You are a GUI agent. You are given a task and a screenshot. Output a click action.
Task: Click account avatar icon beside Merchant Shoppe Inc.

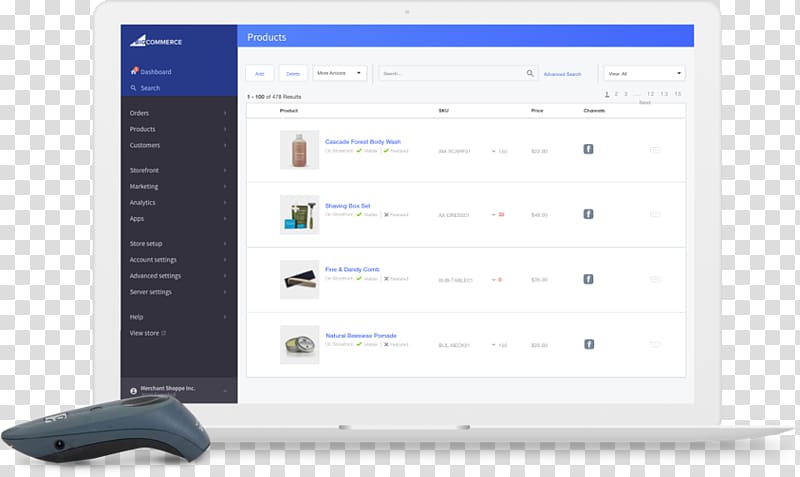pyautogui.click(x=133, y=391)
